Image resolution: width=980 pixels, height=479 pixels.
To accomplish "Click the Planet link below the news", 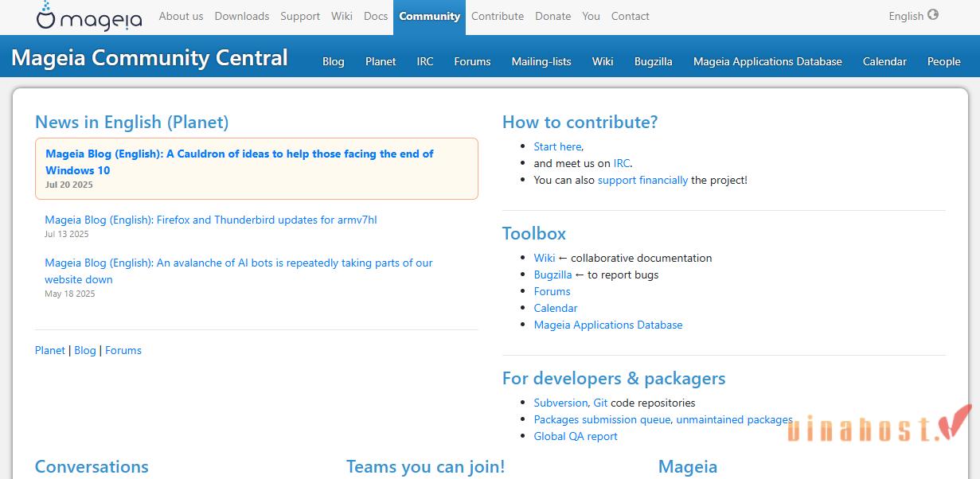I will 50,350.
